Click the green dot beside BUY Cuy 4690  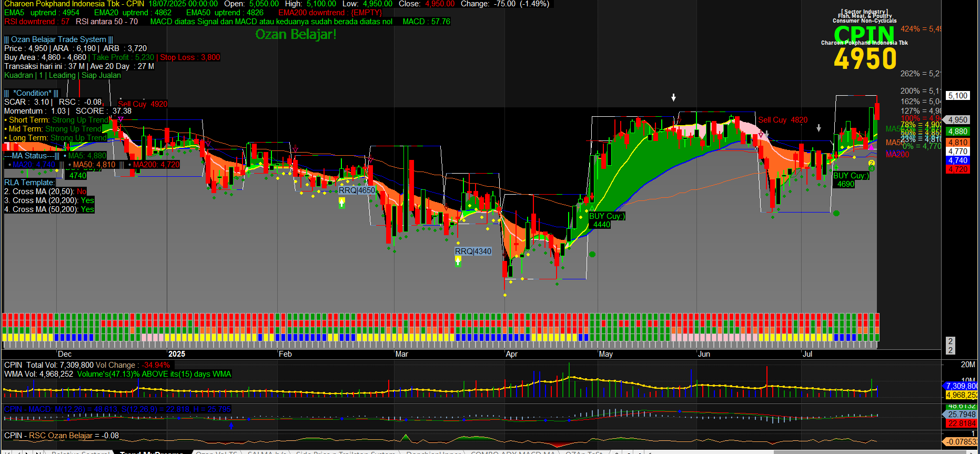click(x=836, y=213)
